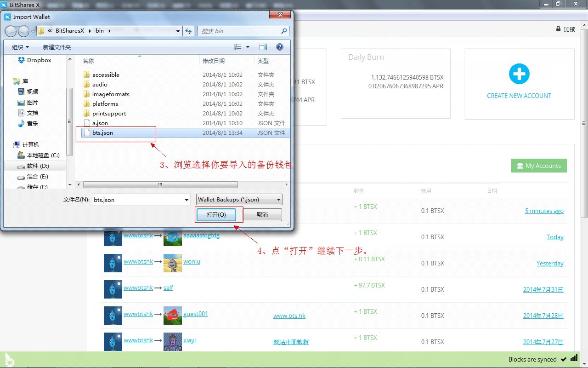The height and width of the screenshot is (368, 588).
Task: Click the forward navigation arrow in Import Wallet
Action: point(23,31)
